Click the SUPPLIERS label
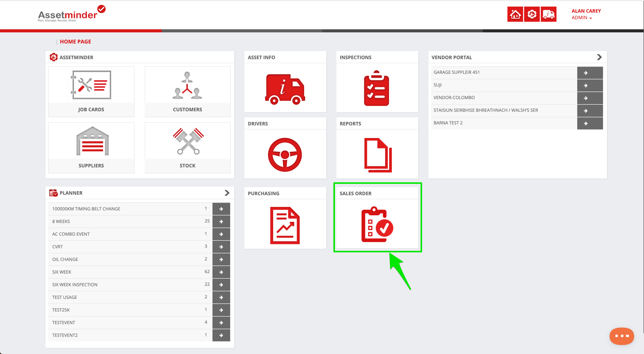Screen dimensions: 644x354 pos(91,166)
